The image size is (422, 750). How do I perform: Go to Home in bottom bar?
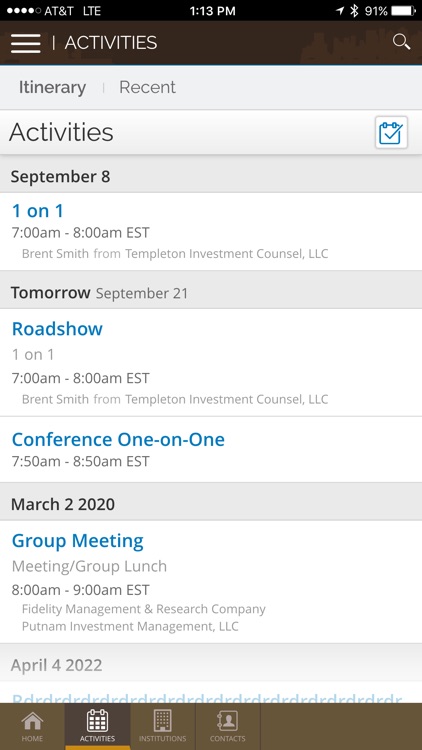32,726
